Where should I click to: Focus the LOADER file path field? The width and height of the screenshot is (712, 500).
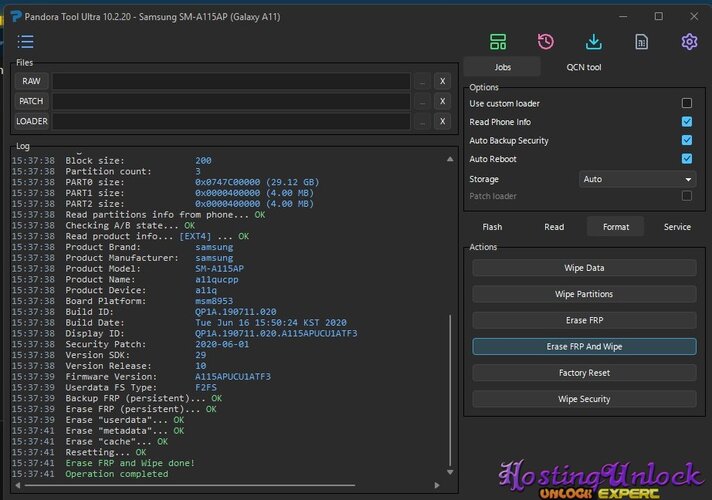click(x=231, y=121)
